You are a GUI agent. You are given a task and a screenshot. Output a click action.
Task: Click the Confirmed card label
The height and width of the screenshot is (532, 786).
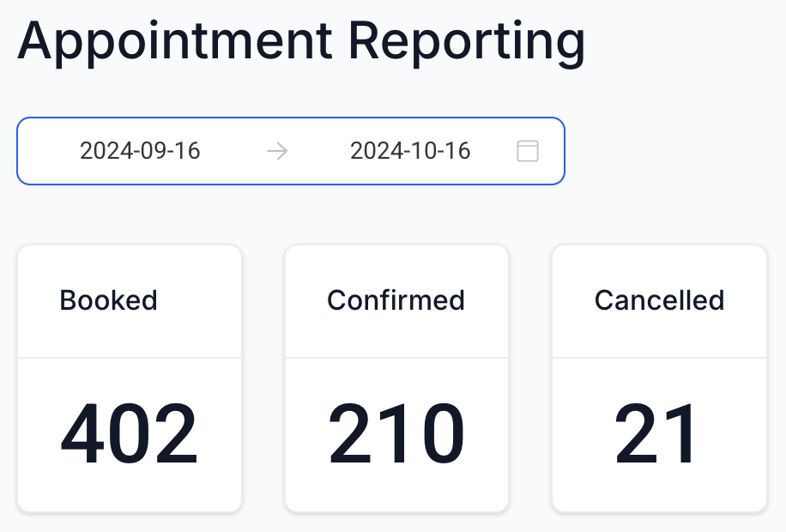(x=396, y=300)
